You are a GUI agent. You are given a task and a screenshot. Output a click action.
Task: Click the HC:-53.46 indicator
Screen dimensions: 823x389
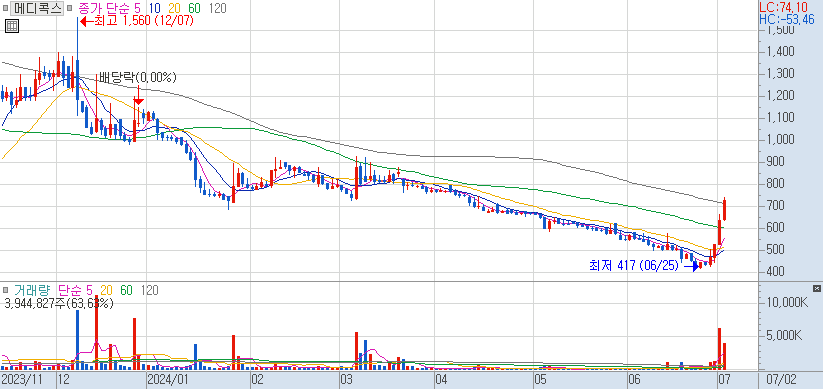point(787,19)
